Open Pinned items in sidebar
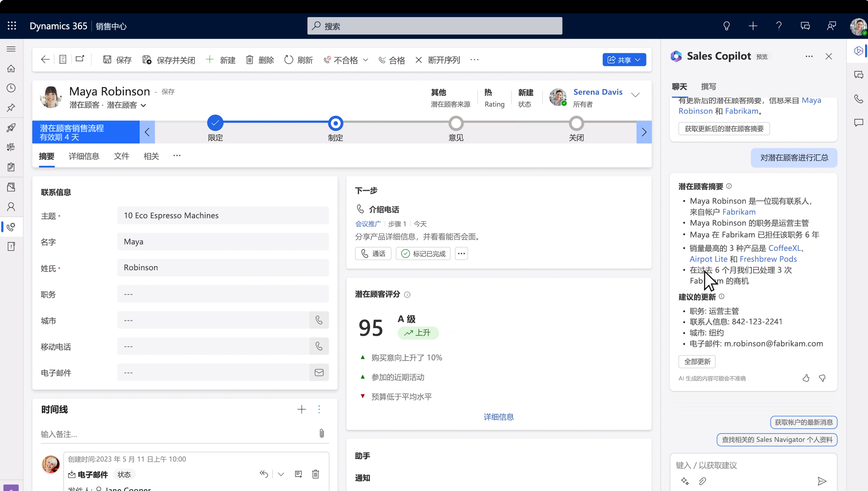Viewport: 868px width, 491px height. [11, 108]
